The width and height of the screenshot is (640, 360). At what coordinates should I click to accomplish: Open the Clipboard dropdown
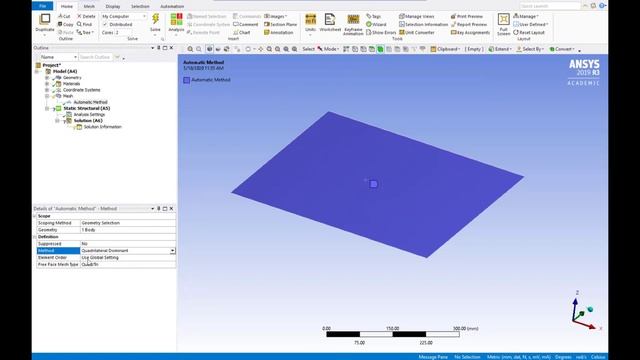[445, 49]
